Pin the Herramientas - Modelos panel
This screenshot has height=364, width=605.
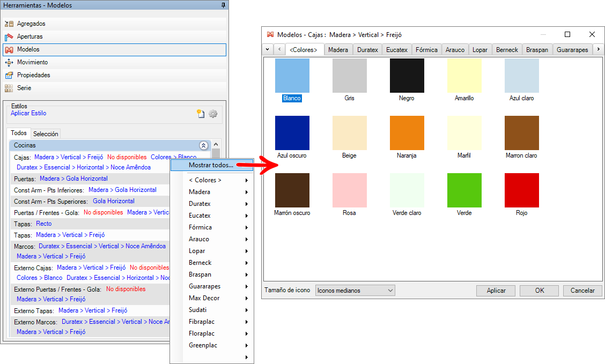223,5
